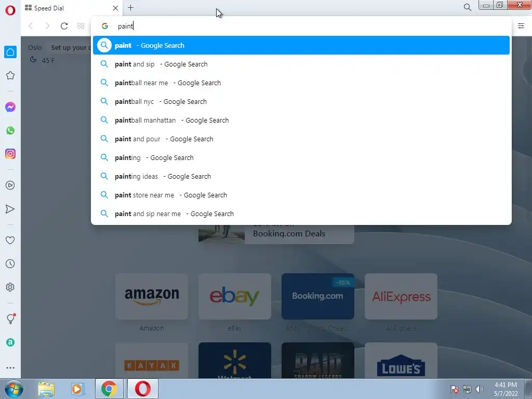The image size is (532, 399).
Task: Open Bookmarks star in sidebar
Action: (x=10, y=75)
